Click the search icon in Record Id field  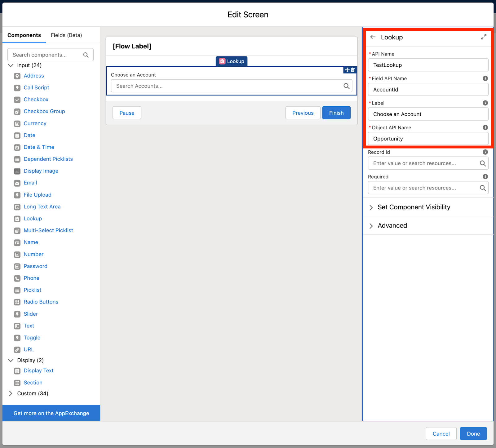(483, 163)
